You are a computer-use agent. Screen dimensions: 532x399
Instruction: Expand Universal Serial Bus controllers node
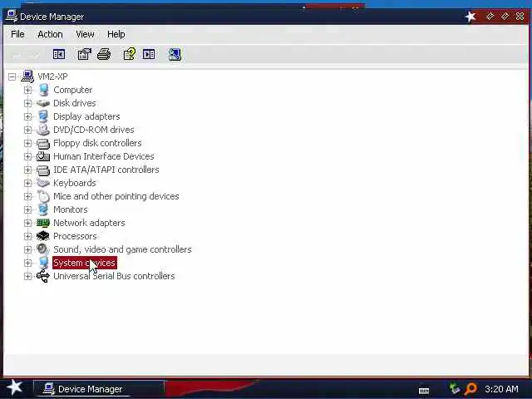[x=27, y=276]
